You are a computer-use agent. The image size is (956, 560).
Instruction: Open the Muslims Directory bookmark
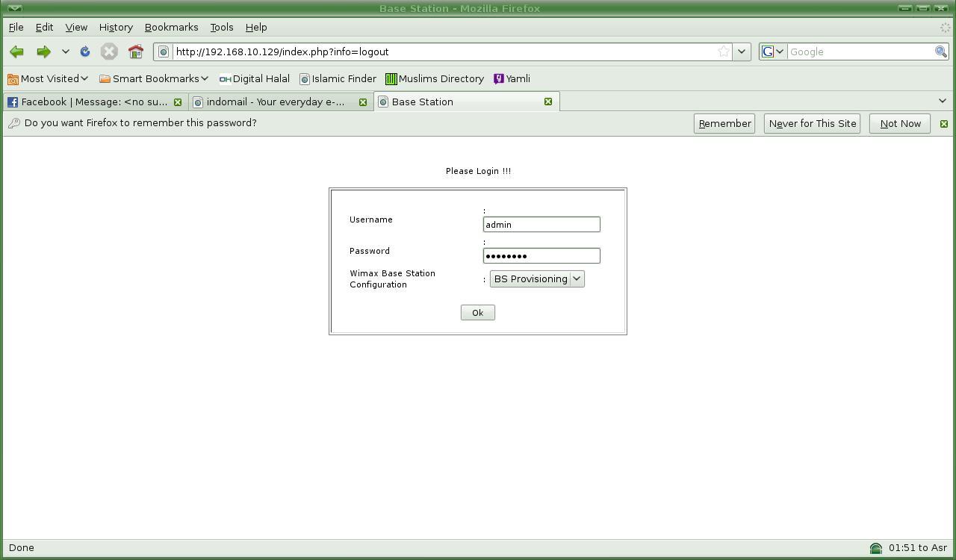[435, 78]
